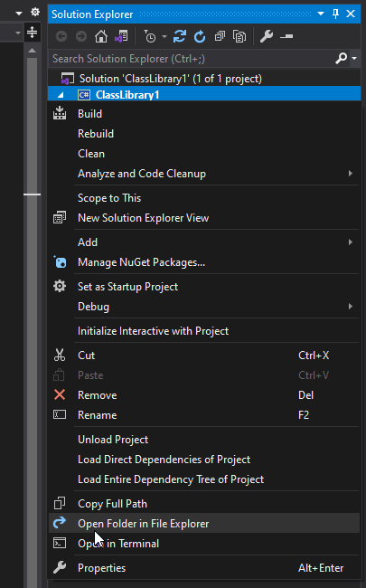This screenshot has width=366, height=588.
Task: Open the search options dropdown arrow
Action: point(354,58)
